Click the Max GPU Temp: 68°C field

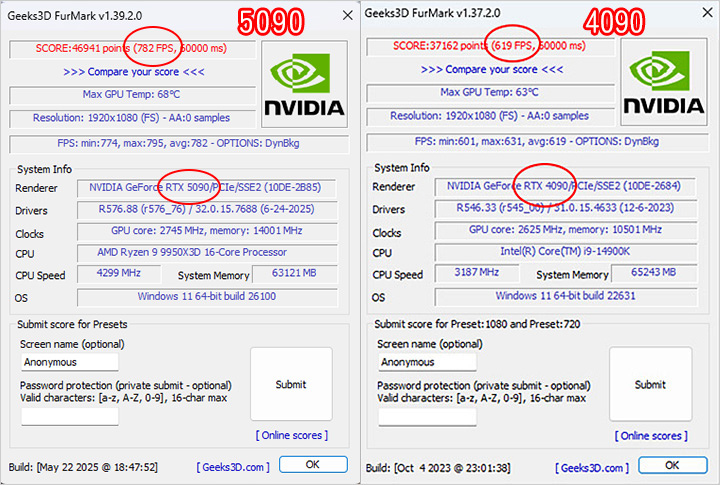tap(132, 95)
